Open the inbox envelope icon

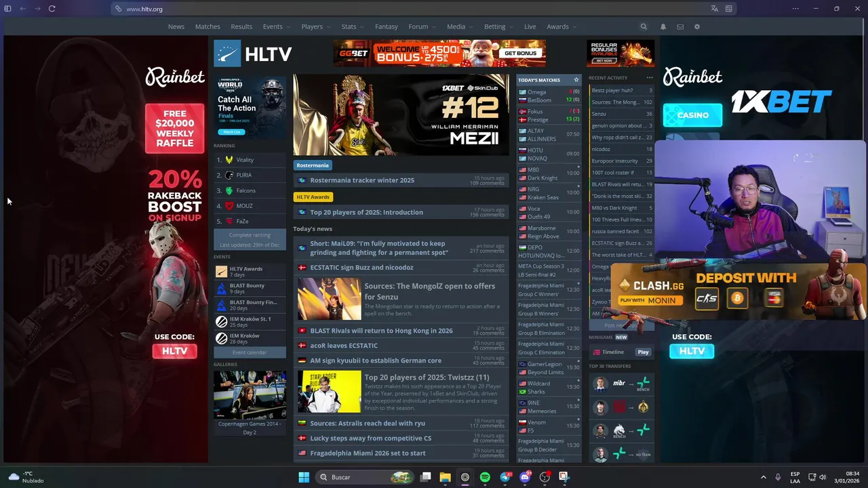coord(680,26)
